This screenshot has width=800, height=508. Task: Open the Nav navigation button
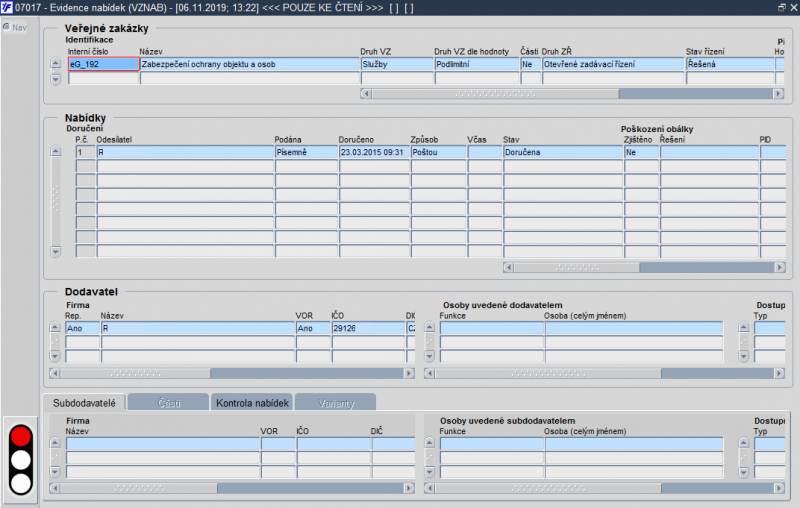click(15, 28)
